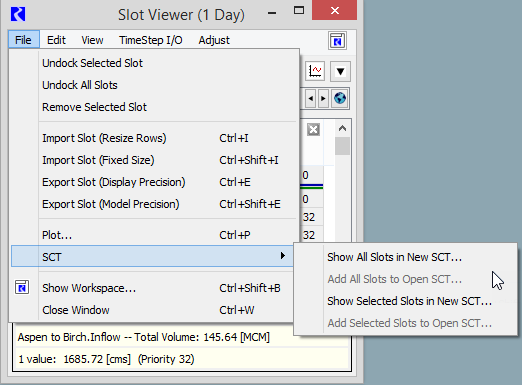Click the plot chart icon in toolbar
The height and width of the screenshot is (385, 522).
click(x=315, y=71)
